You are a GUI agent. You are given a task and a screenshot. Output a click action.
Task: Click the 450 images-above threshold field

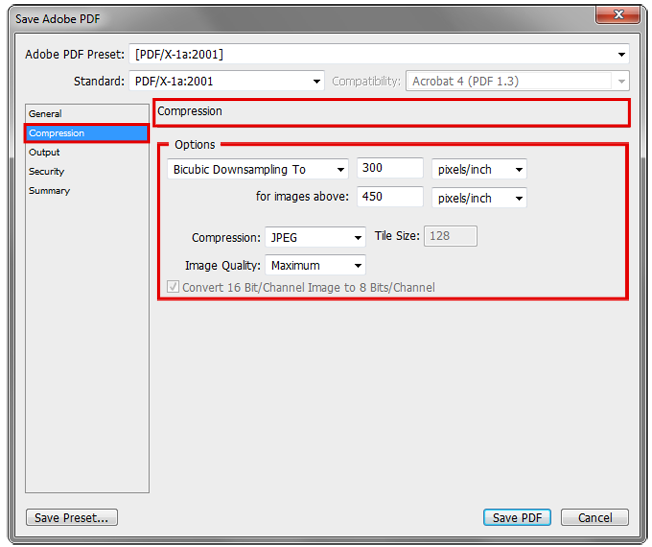point(390,197)
